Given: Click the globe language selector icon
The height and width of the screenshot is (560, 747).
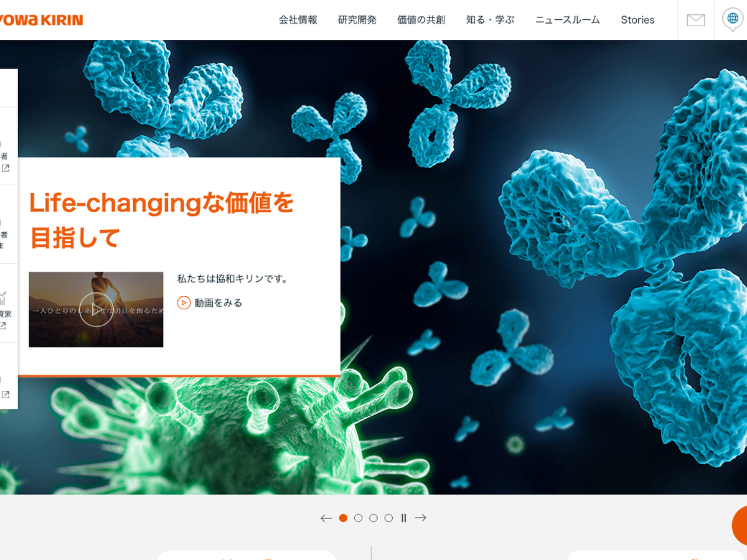Looking at the screenshot, I should pos(732,19).
